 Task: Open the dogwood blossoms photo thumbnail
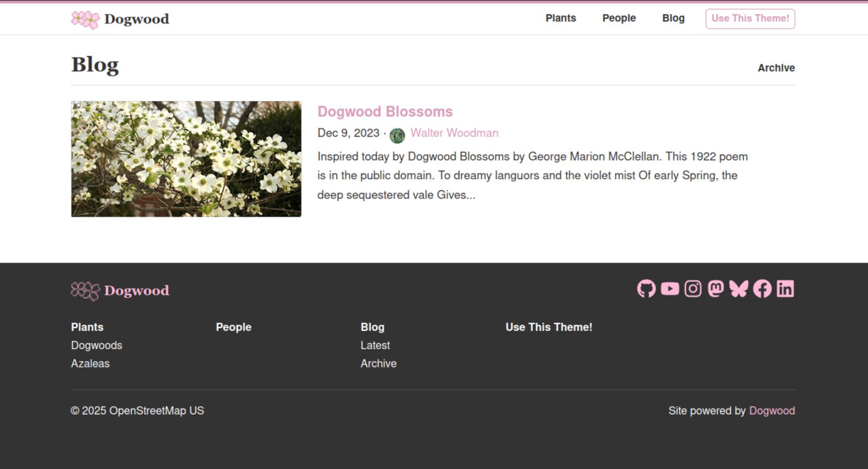coord(186,159)
